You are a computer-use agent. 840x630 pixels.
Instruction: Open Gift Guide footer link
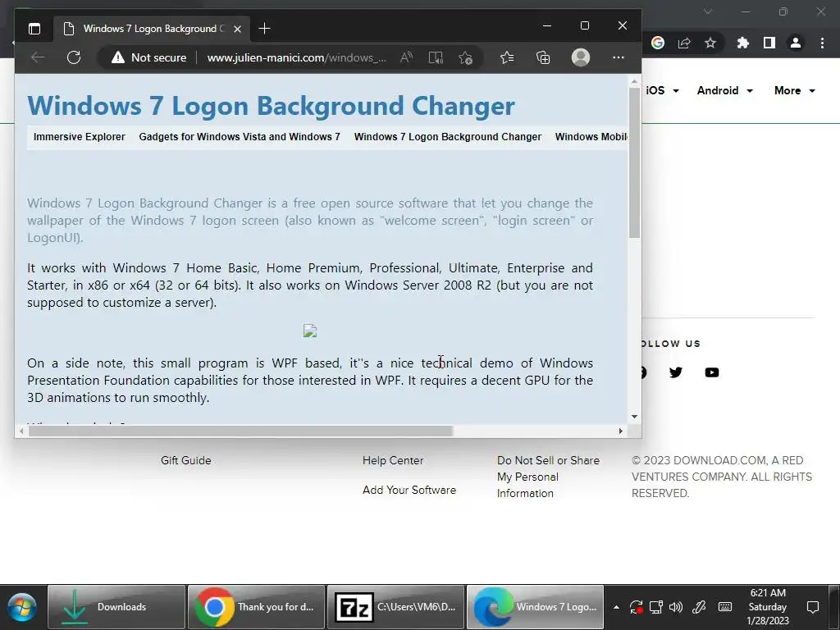tap(186, 460)
